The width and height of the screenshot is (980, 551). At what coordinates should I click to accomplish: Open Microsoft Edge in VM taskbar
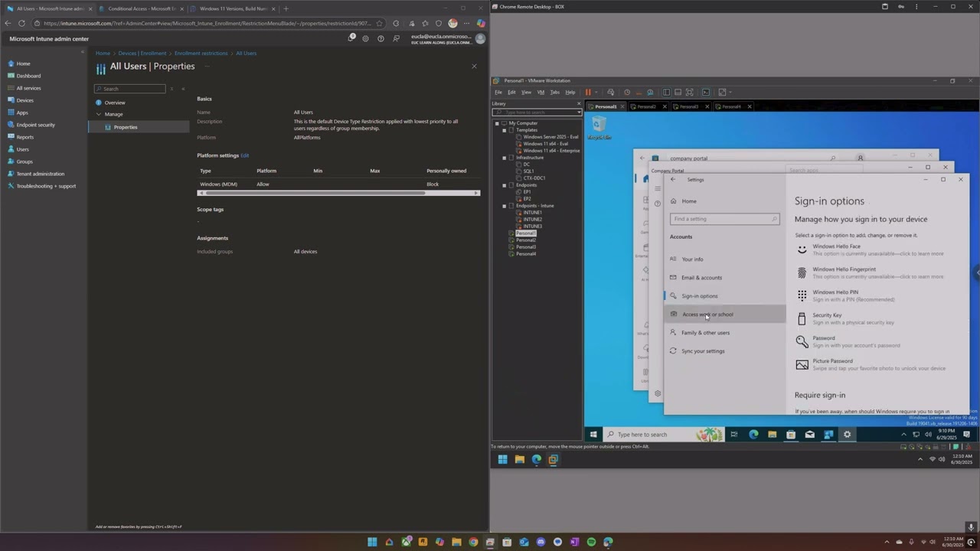753,435
